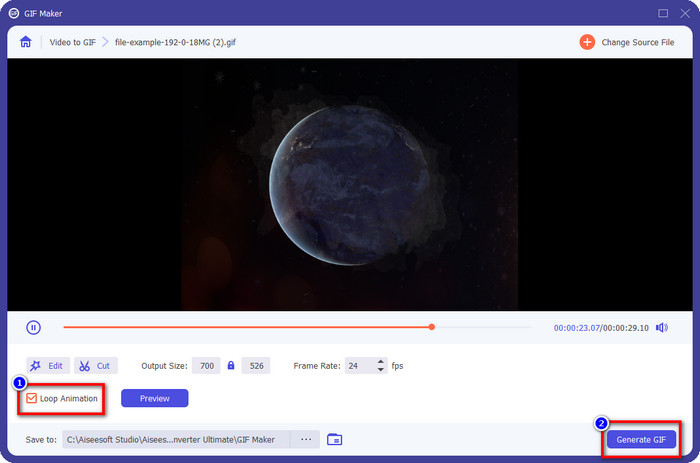Click the orange plus Change Source icon

pos(587,42)
